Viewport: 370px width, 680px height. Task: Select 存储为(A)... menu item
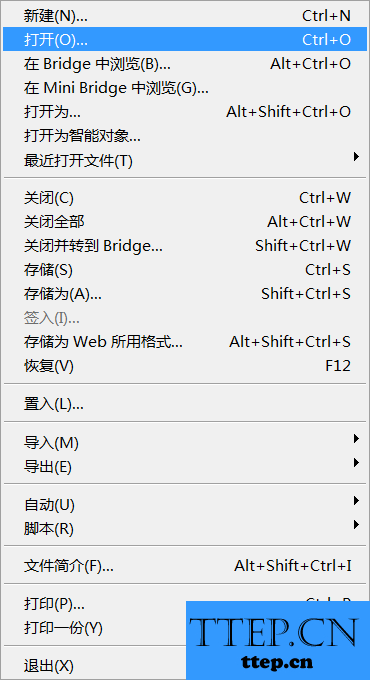(x=185, y=294)
